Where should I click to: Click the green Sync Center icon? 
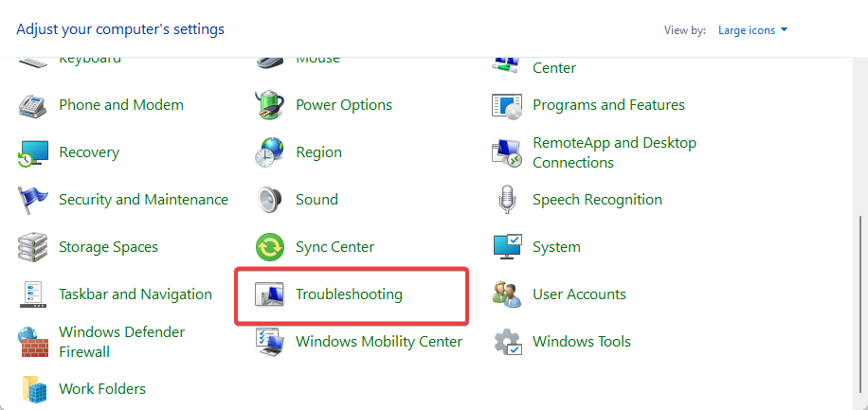[269, 247]
